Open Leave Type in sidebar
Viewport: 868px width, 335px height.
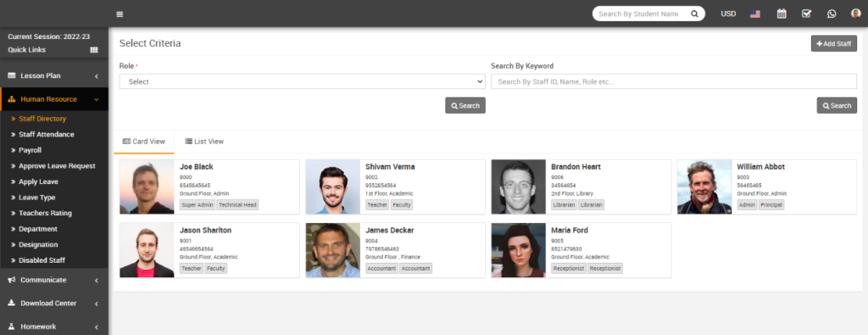point(36,197)
